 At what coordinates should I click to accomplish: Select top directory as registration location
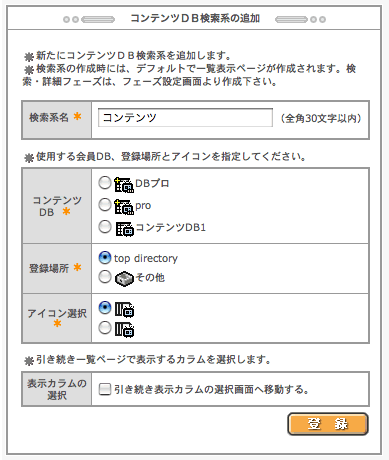point(105,257)
